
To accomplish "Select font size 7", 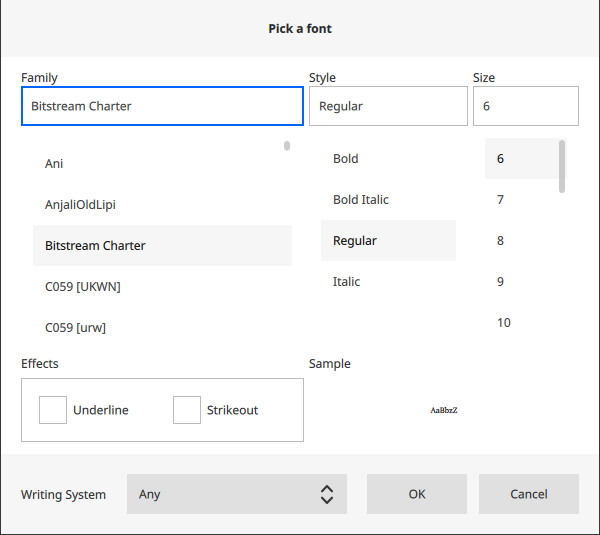I will pyautogui.click(x=500, y=199).
